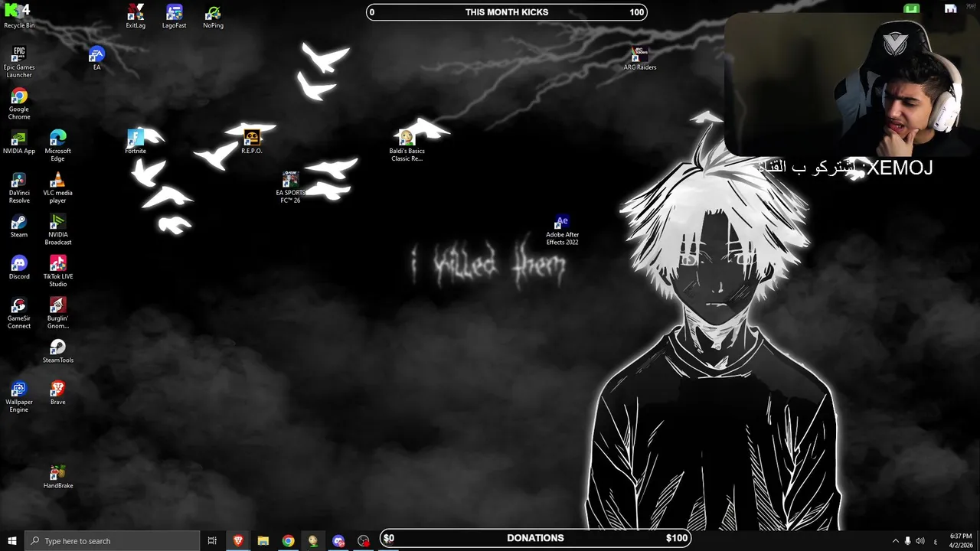The height and width of the screenshot is (551, 980).
Task: Select the NVIDIA App desktop icon
Action: pyautogui.click(x=19, y=142)
